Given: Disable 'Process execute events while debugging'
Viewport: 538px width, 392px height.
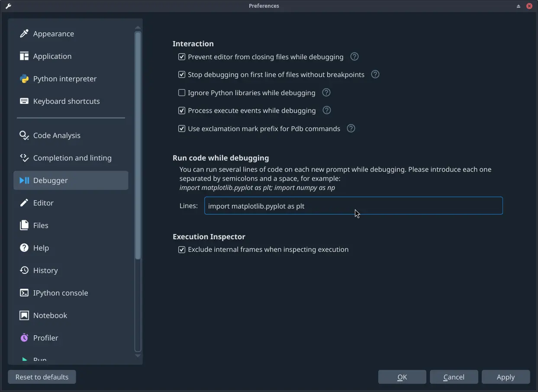Looking at the screenshot, I should click(181, 110).
